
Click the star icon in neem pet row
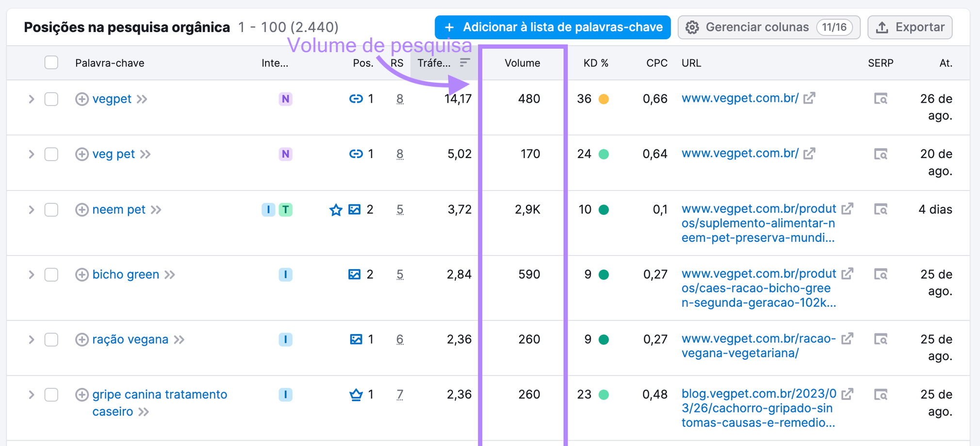(336, 210)
